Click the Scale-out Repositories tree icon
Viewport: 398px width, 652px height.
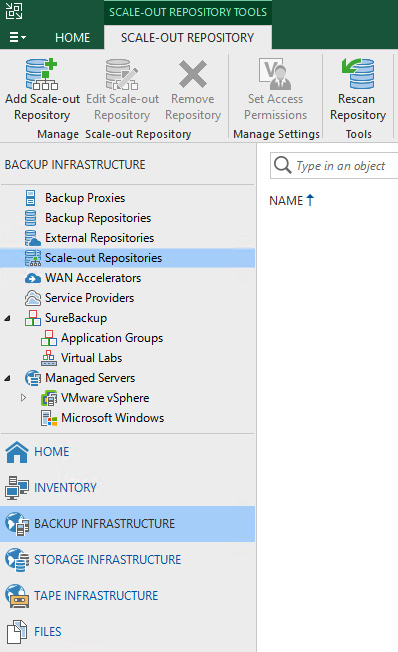(x=33, y=258)
